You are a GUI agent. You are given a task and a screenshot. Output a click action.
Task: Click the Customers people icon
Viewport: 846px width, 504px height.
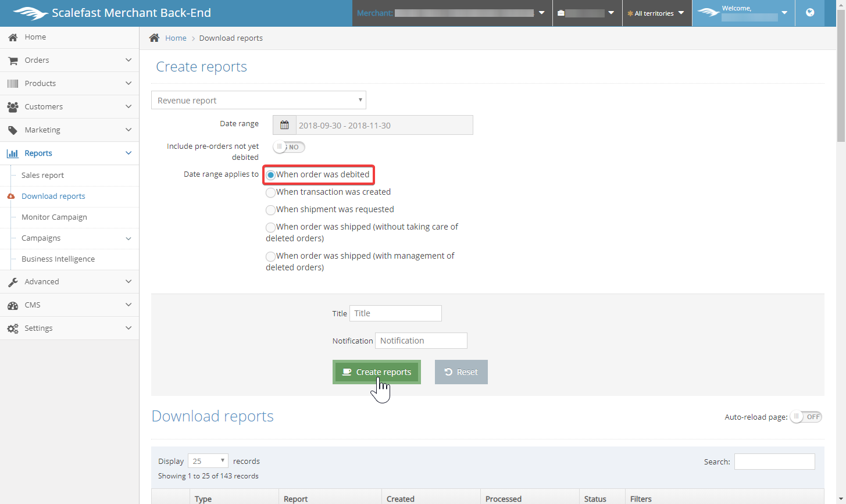pos(13,107)
